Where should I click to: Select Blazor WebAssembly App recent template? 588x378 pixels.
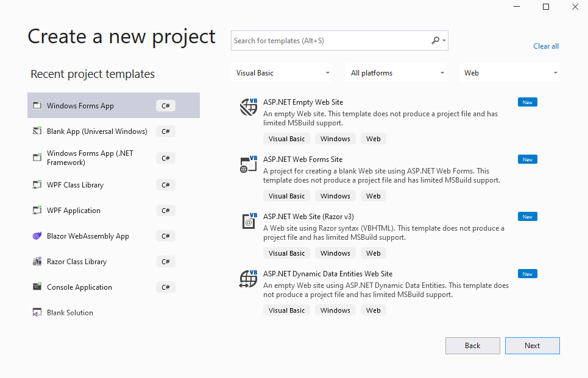point(113,236)
